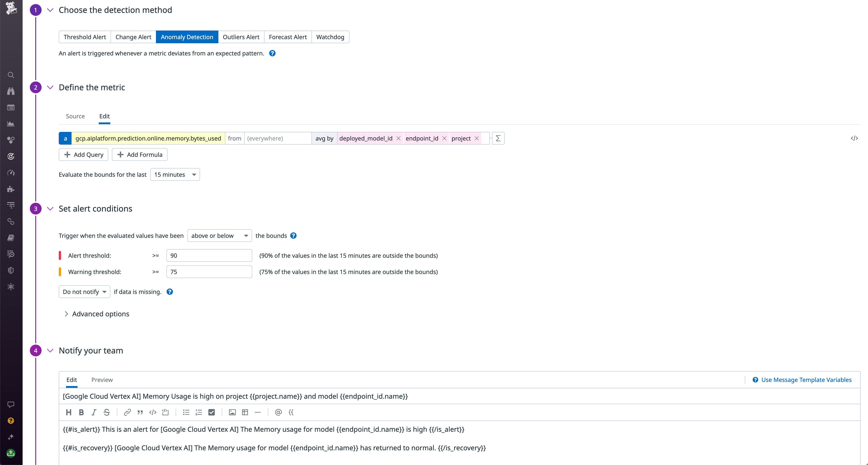Insert a table into the message body
This screenshot has width=868, height=465.
pyautogui.click(x=245, y=412)
